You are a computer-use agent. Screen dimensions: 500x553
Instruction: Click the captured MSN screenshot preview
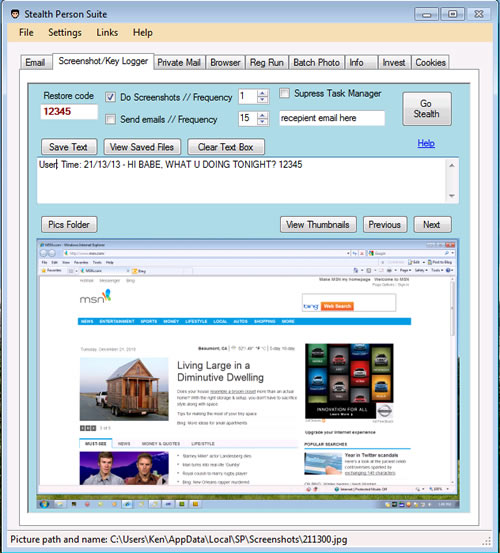coord(248,374)
